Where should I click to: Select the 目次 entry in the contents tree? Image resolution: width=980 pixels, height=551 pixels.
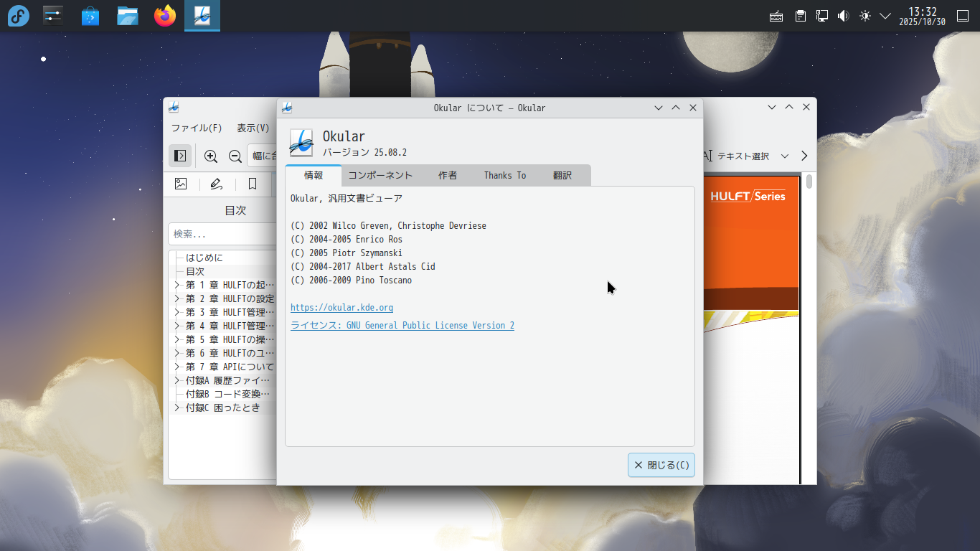195,271
